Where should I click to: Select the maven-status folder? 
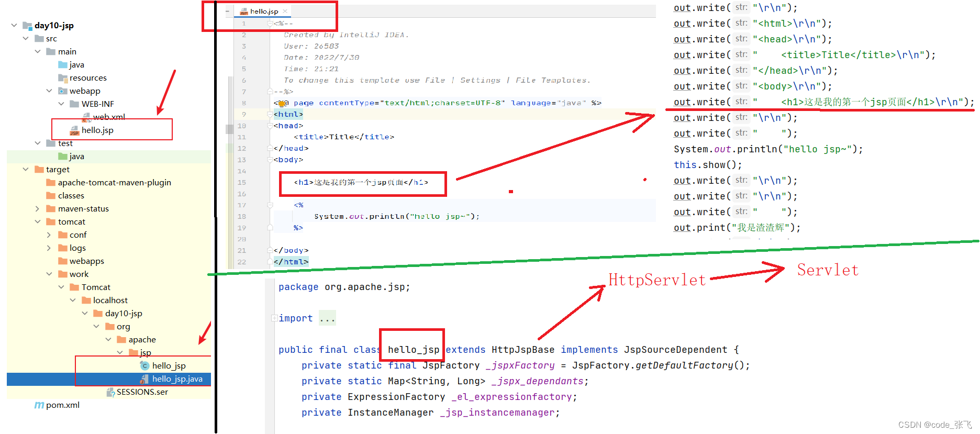[83, 209]
